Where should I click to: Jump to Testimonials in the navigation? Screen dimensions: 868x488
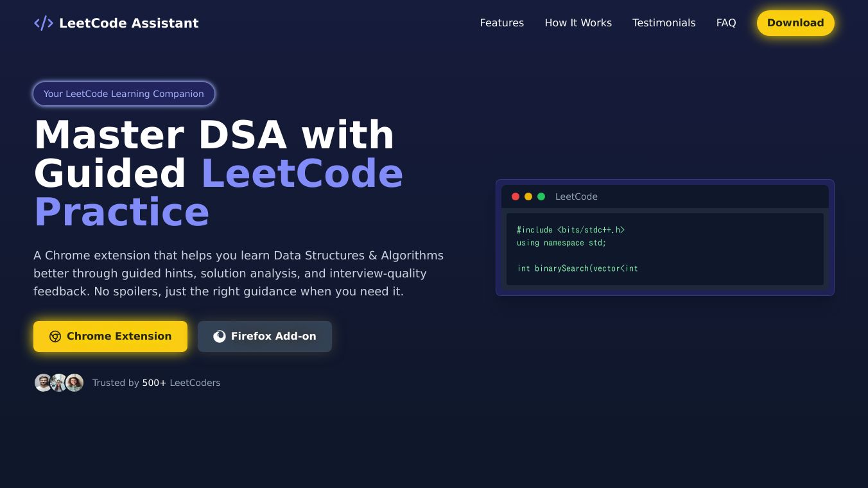coord(664,23)
